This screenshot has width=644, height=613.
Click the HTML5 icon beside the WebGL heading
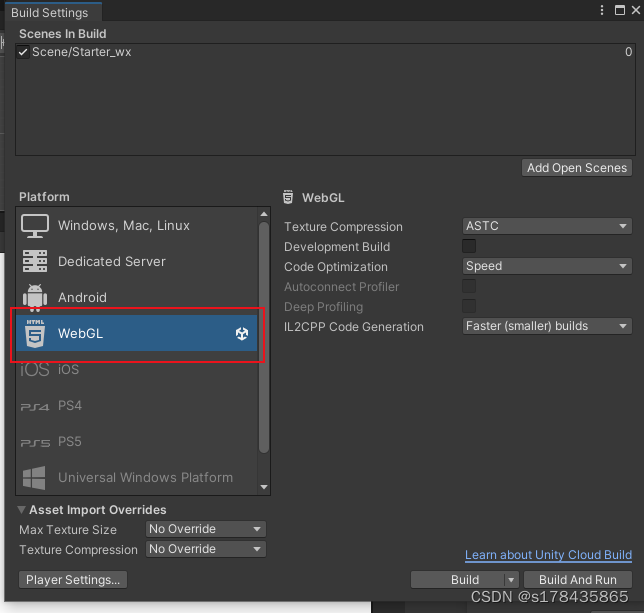(288, 197)
